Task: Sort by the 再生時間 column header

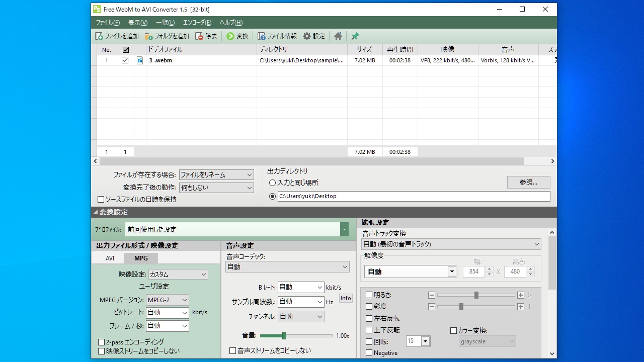Action: click(400, 50)
